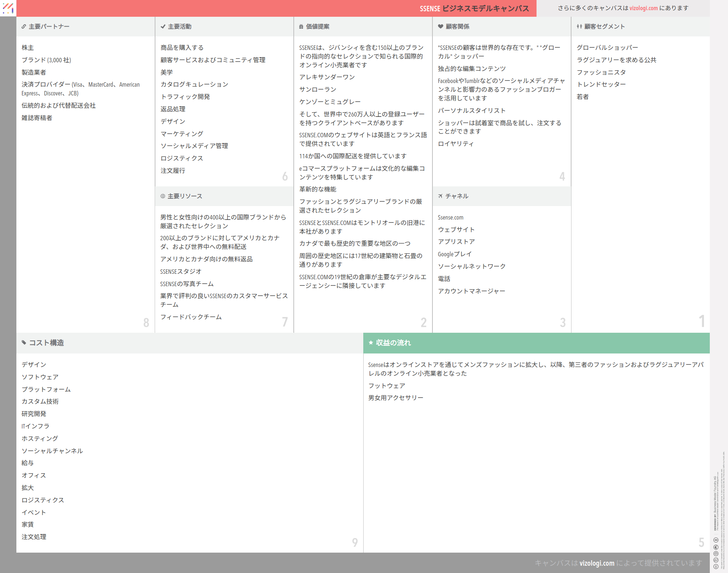Click the 収益の流れ green header
Image resolution: width=728 pixels, height=573 pixels.
pyautogui.click(x=536, y=343)
